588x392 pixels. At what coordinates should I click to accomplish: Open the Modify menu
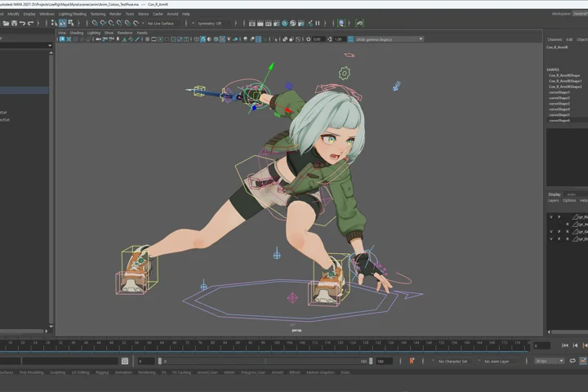(x=14, y=14)
